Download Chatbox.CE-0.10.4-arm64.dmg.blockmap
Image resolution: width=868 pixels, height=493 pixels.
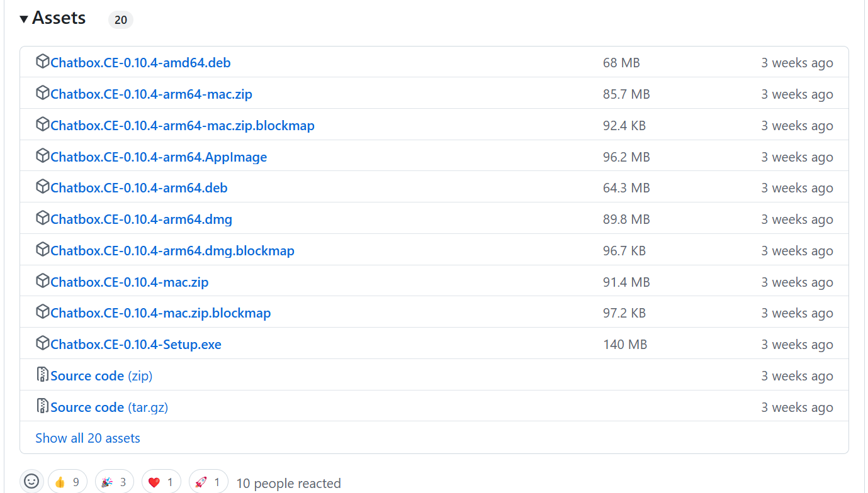[x=172, y=251]
